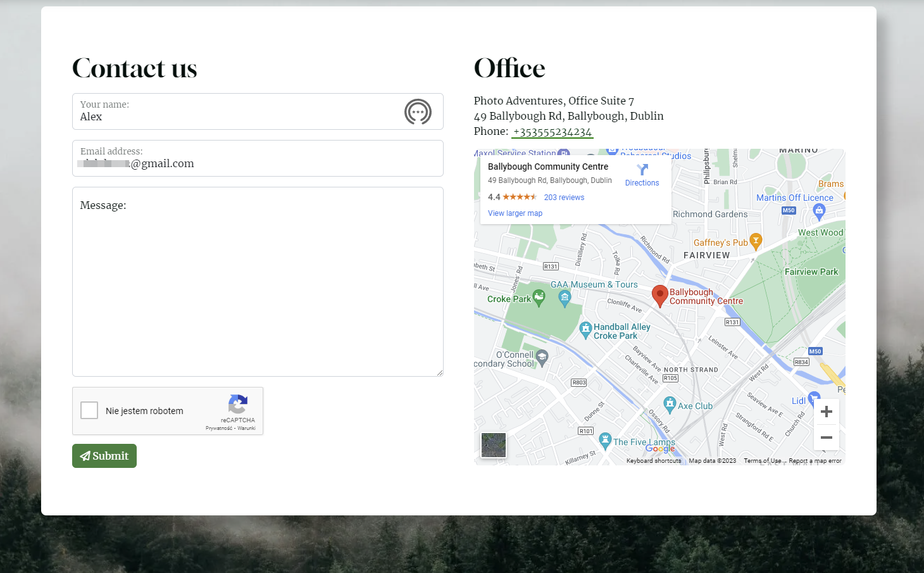Click The Five Lamps marker icon
Screen dimensions: 924x573
pos(605,440)
